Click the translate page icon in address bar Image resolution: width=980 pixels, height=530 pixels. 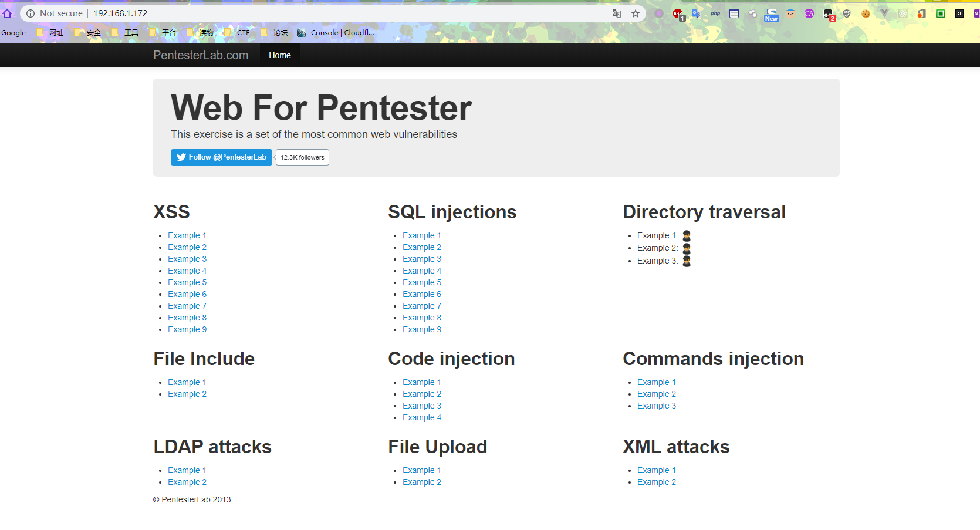tap(617, 13)
